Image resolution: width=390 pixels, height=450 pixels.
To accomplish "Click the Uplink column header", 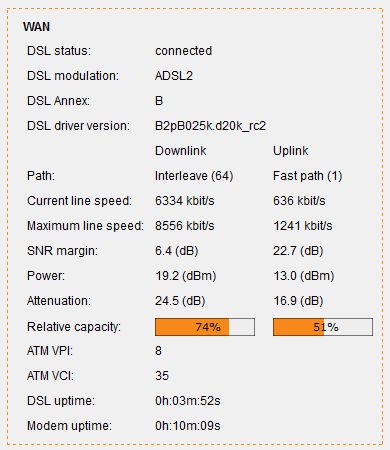I will (291, 151).
